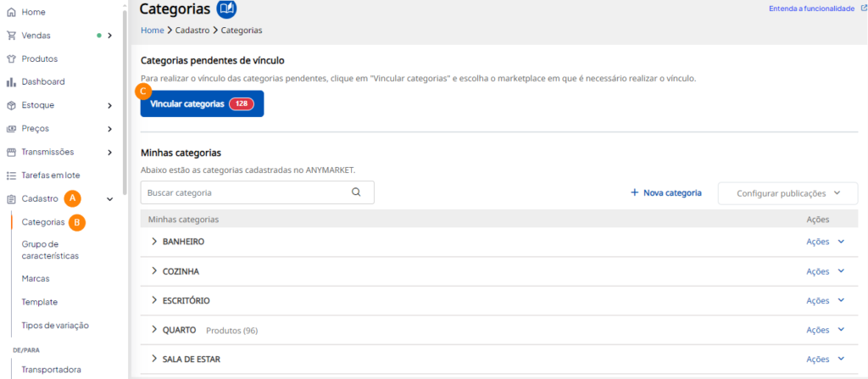The image size is (868, 379).
Task: Open Ações dropdown for COZINHA
Action: (826, 271)
